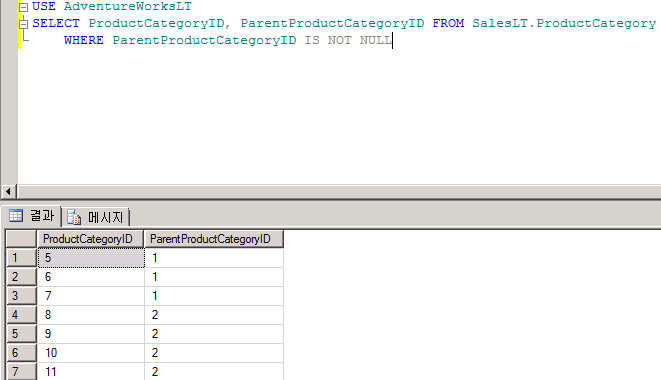This screenshot has width=661, height=380.
Task: Click the WHERE keyword in the query
Action: (83, 40)
